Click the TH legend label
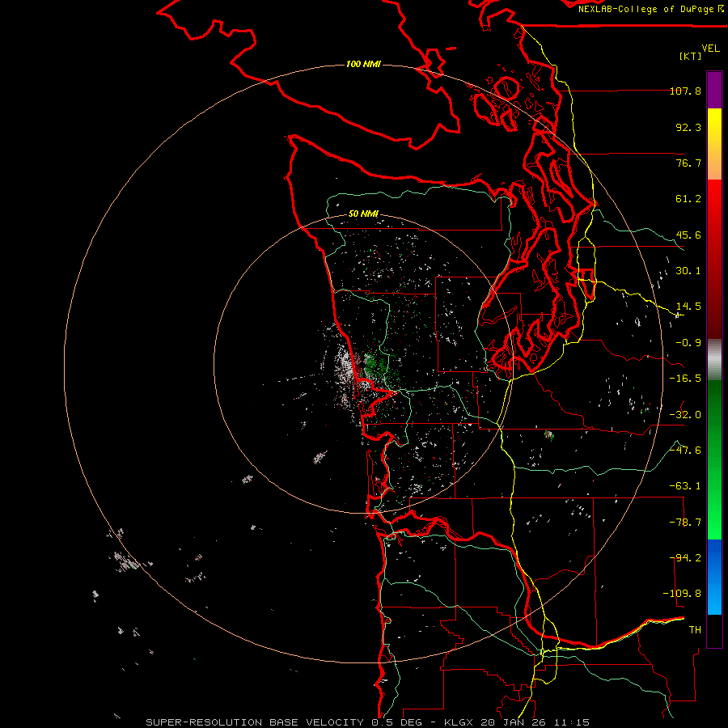The width and height of the screenshot is (728, 728). click(695, 630)
